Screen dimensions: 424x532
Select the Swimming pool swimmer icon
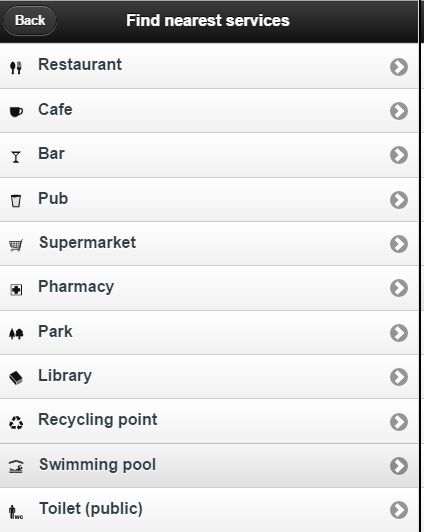(16, 467)
